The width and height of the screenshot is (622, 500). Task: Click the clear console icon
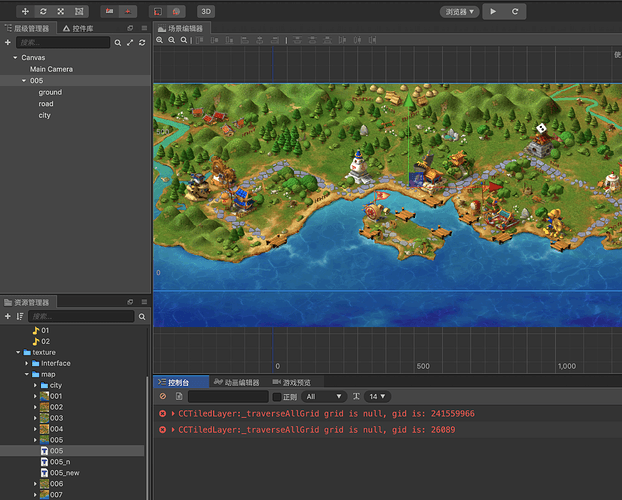pos(163,397)
